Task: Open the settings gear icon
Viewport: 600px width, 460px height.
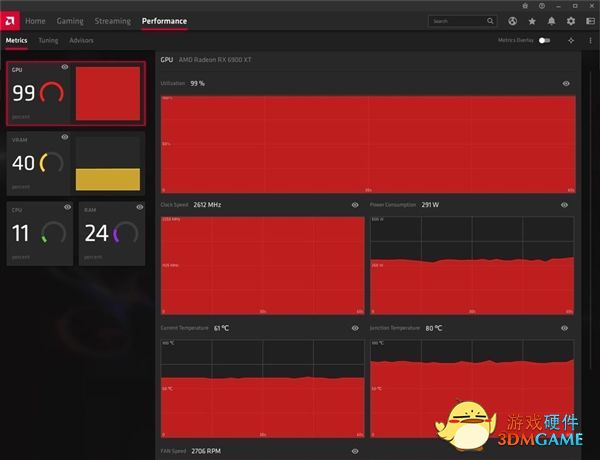Action: coord(571,21)
